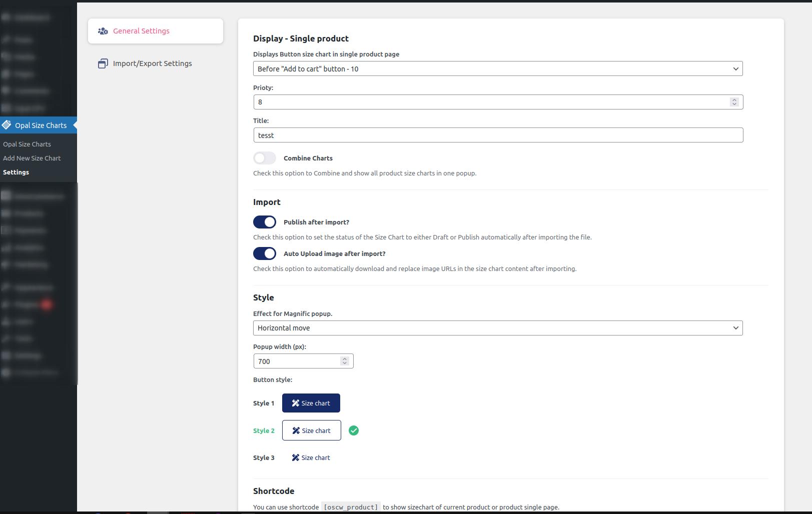The width and height of the screenshot is (812, 514).
Task: Disable Auto Upload image after import switch
Action: (x=265, y=253)
